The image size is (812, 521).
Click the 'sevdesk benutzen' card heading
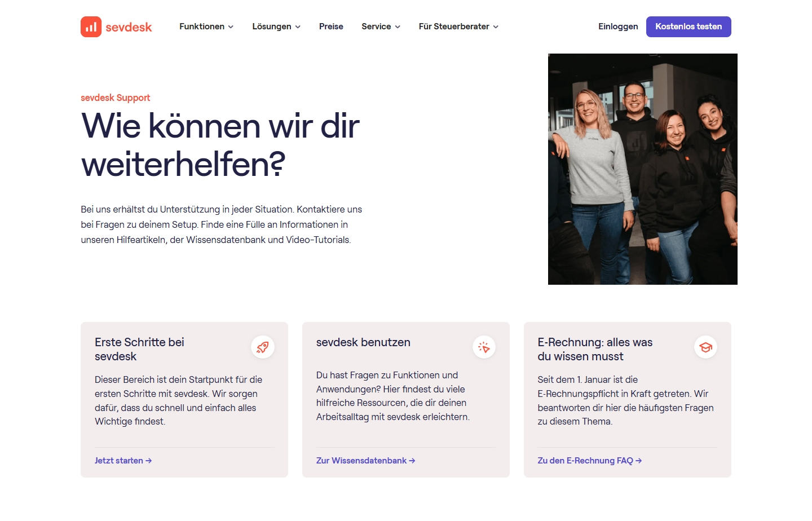pos(363,342)
